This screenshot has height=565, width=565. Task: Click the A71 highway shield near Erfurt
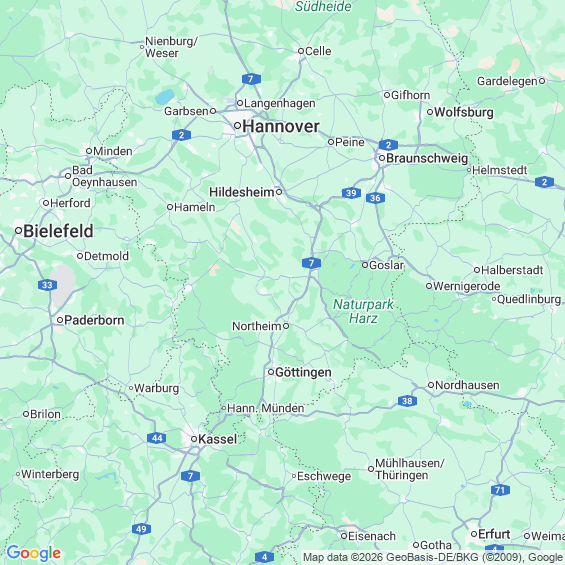coord(500,490)
